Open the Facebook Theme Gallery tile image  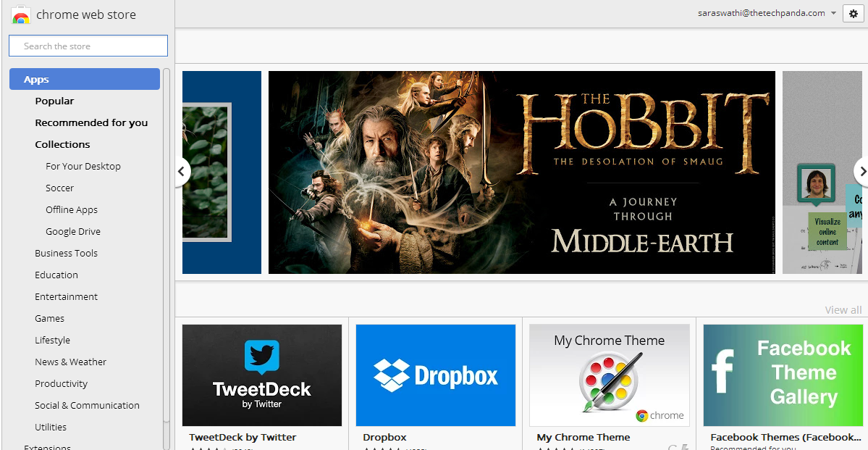(x=783, y=375)
